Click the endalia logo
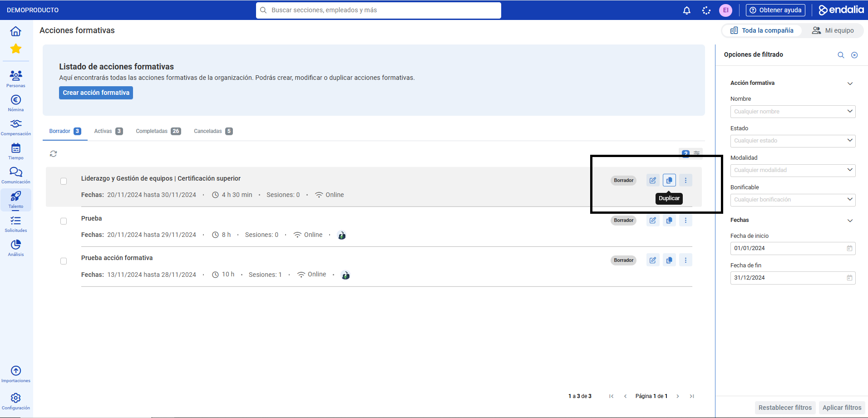This screenshot has height=418, width=868. pos(841,10)
